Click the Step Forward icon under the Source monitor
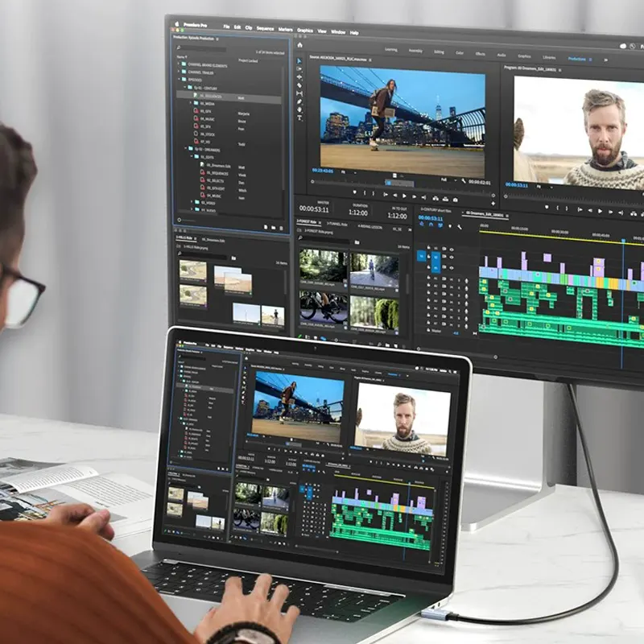Viewport: 644px width, 644px height. [x=415, y=196]
